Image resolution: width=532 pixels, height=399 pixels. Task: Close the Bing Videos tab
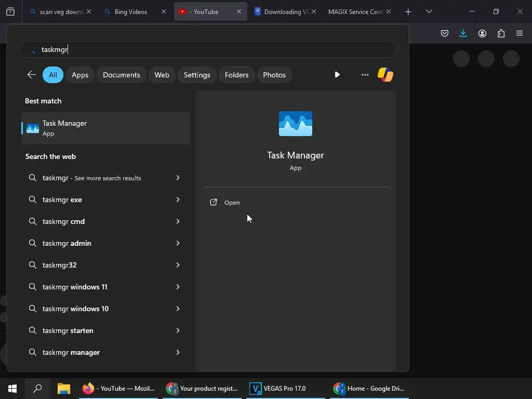click(164, 11)
